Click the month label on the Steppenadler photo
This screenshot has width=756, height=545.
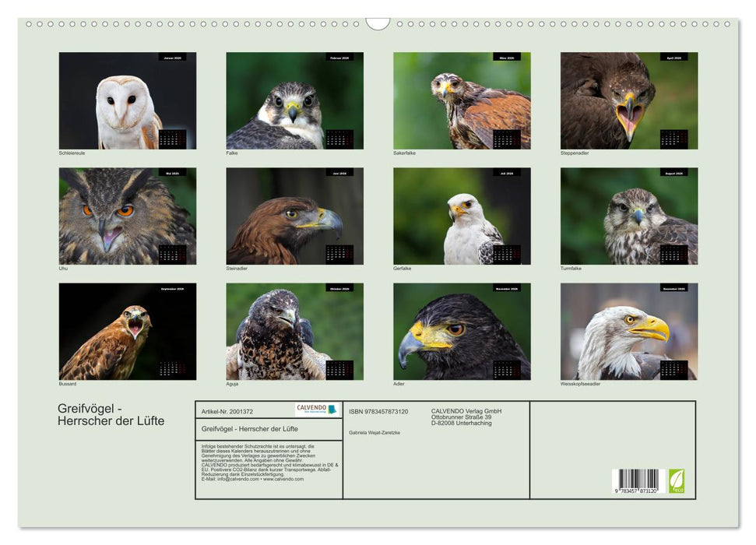click(x=673, y=57)
